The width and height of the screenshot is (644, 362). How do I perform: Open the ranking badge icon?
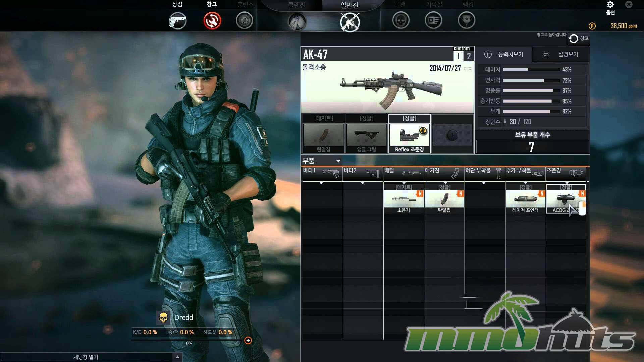pos(466,21)
